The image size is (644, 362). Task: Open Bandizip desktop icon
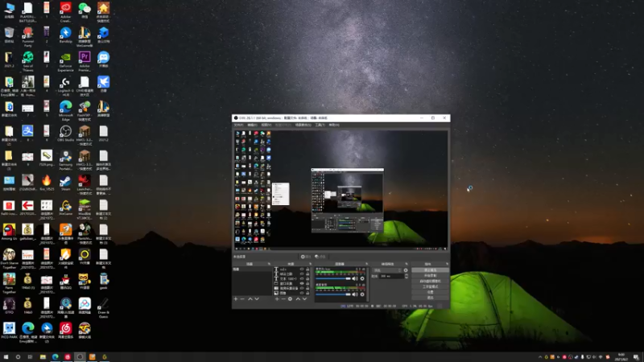coord(65,35)
